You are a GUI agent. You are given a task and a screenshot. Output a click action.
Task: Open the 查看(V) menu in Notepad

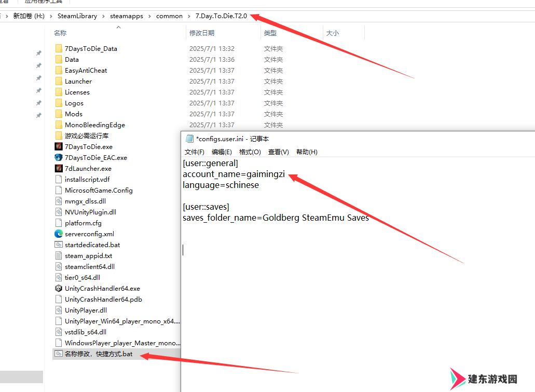[x=279, y=152]
